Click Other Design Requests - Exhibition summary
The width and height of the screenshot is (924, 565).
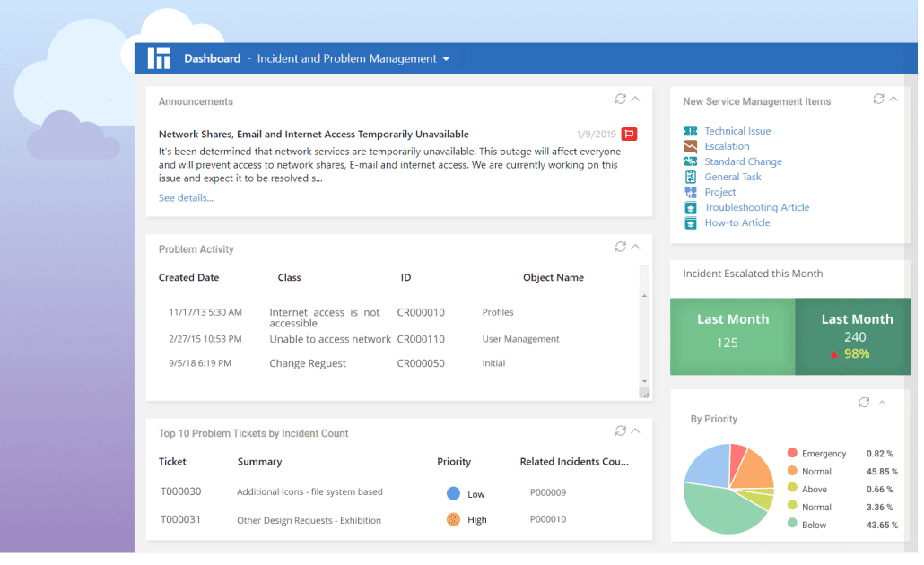coord(309,520)
